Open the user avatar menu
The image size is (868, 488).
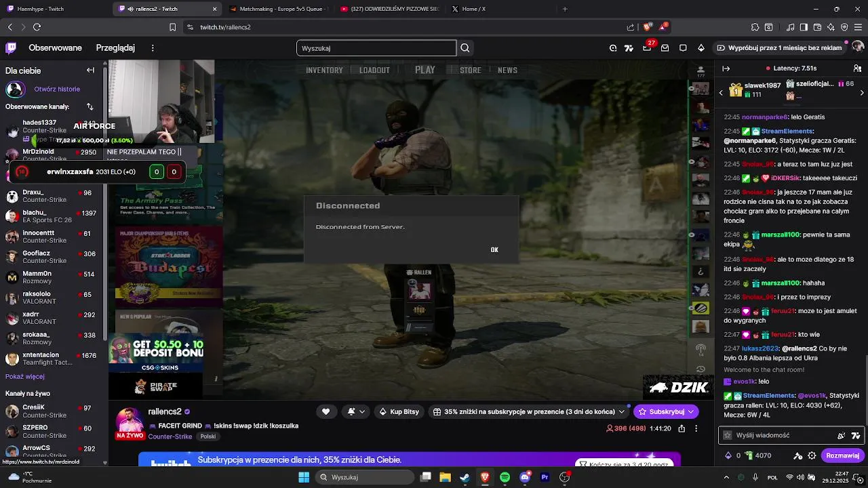[857, 47]
